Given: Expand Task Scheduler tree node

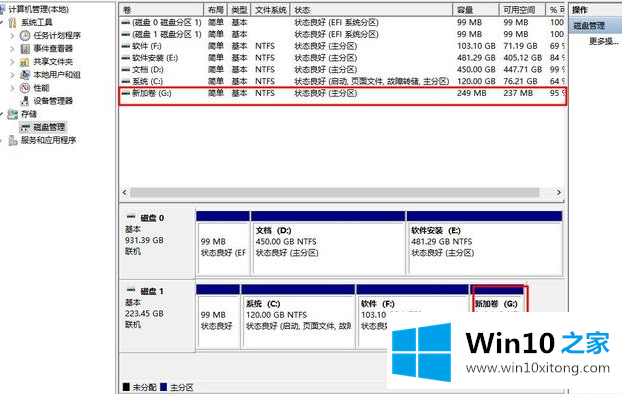Looking at the screenshot, I should [12, 36].
